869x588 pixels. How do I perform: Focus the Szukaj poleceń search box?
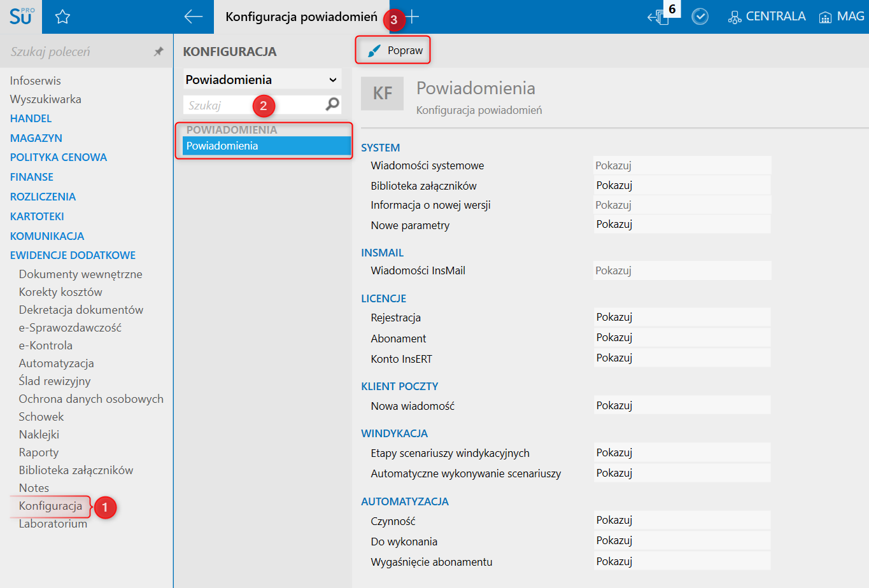point(76,52)
